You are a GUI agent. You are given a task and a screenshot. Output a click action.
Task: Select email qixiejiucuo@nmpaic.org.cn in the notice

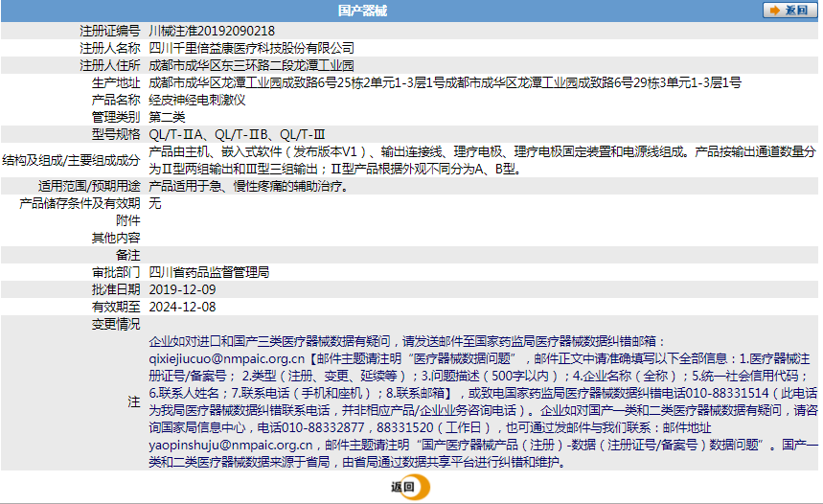tap(227, 359)
